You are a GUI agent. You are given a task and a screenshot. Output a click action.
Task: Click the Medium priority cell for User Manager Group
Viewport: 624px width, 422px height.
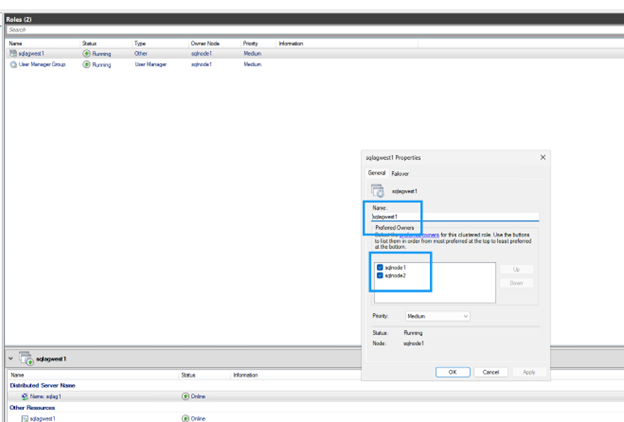(x=252, y=64)
